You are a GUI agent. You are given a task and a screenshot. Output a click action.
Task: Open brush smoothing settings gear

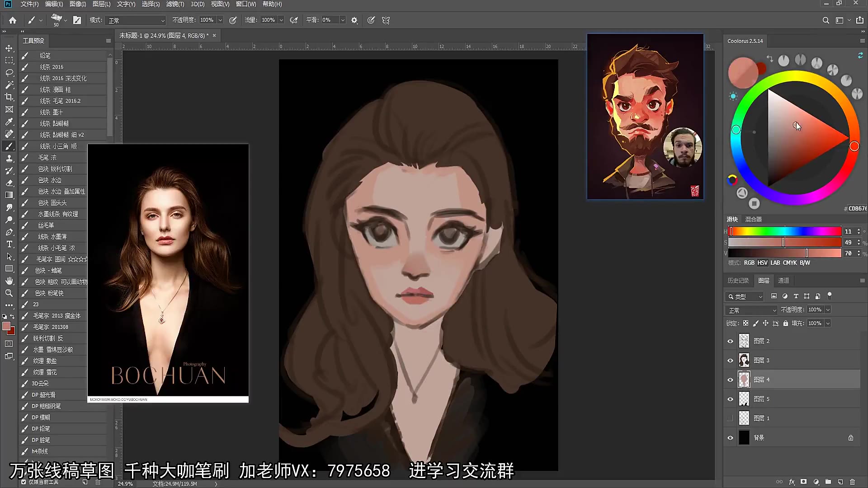tap(354, 20)
